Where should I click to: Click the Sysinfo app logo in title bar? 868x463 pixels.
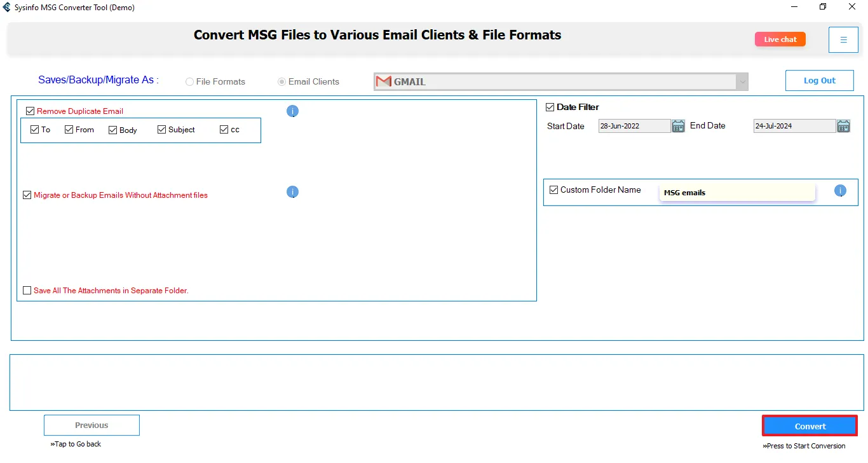7,8
